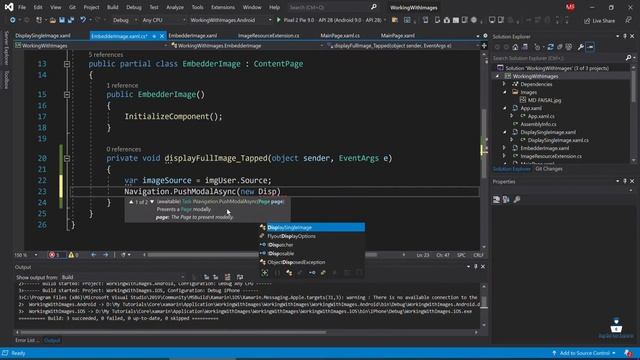
Task: Click the feedback icon beside Live Share
Action: pos(629,20)
